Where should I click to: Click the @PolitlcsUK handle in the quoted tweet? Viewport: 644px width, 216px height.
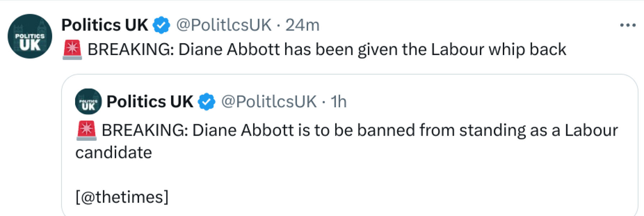(269, 102)
